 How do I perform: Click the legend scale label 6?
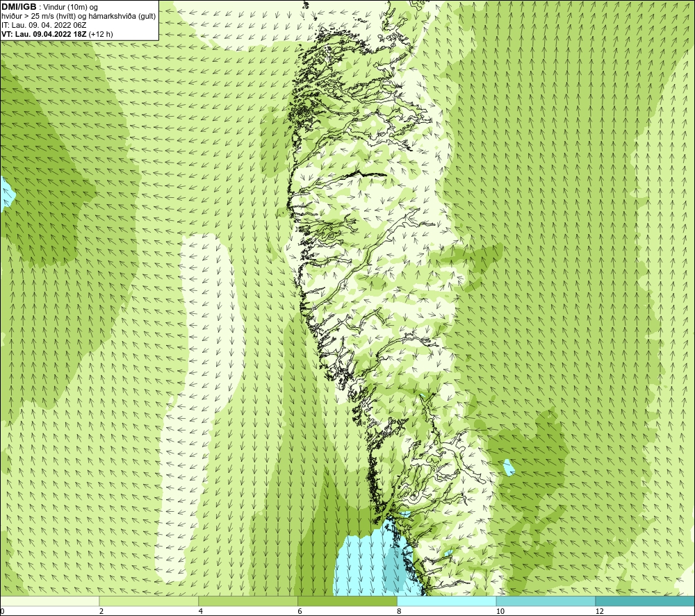pos(300,612)
